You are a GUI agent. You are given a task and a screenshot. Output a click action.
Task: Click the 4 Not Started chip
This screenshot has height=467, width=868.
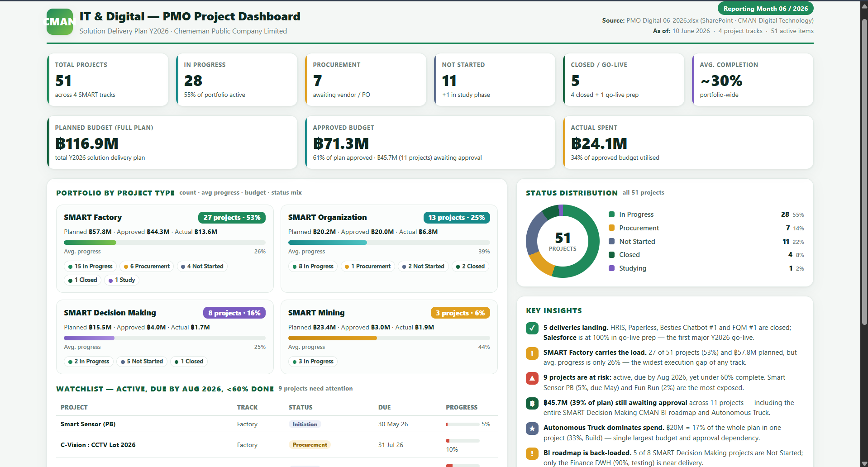tap(202, 267)
